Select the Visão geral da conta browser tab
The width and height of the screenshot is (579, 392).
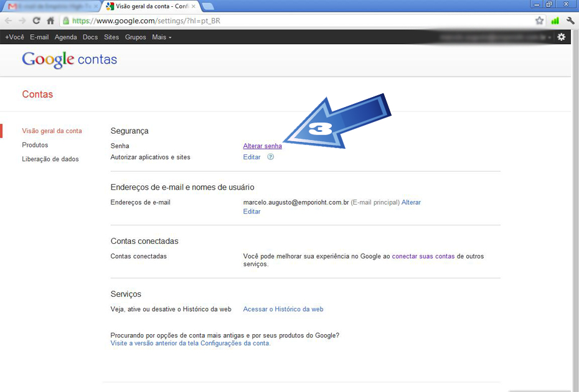[x=149, y=6]
